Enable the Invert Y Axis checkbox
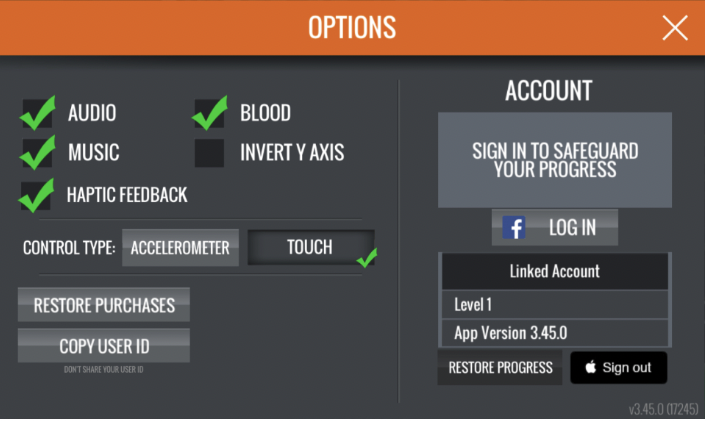Screen dimensions: 706x421 click(x=209, y=153)
